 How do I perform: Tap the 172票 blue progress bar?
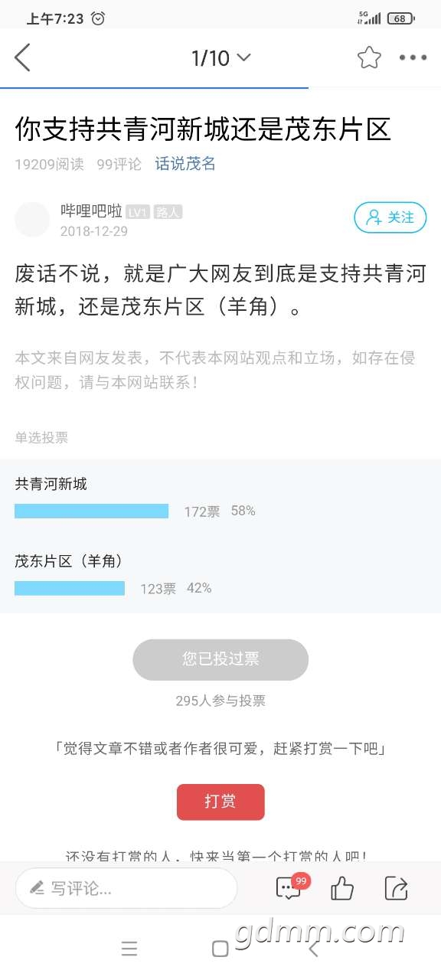click(x=91, y=511)
